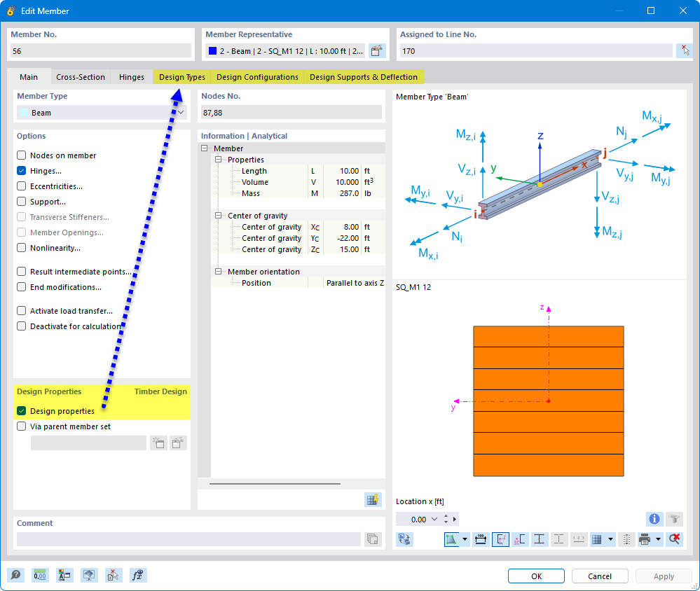This screenshot has width=700, height=591.
Task: Select the print icon in cross-section toolbar
Action: 643,539
